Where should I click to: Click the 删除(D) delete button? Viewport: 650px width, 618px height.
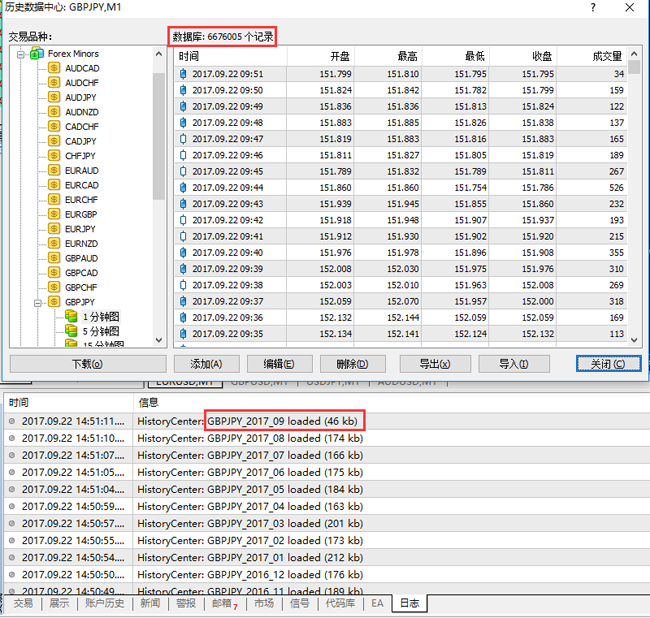pos(352,364)
